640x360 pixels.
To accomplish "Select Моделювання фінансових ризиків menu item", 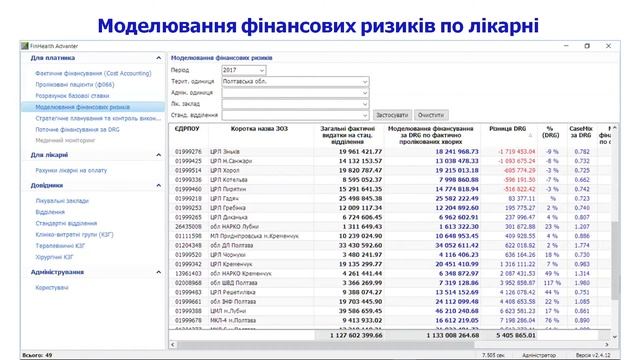I will coord(93,107).
